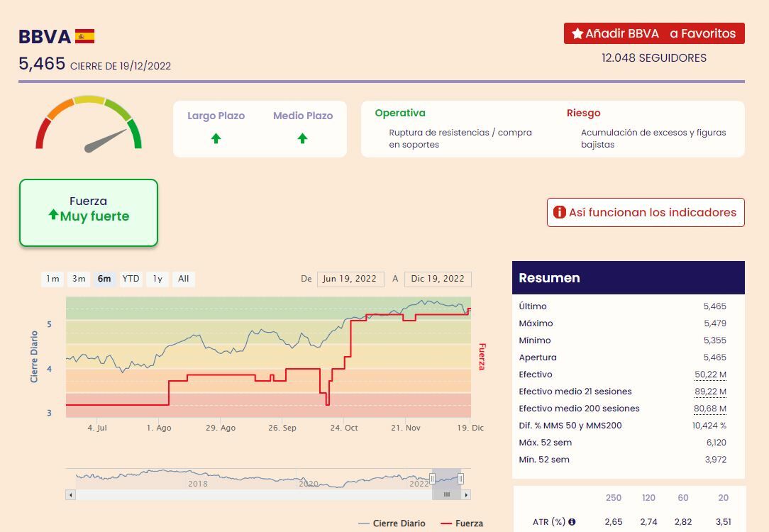Click the left handle of the navigator range
The height and width of the screenshot is (532, 769).
pos(432,479)
